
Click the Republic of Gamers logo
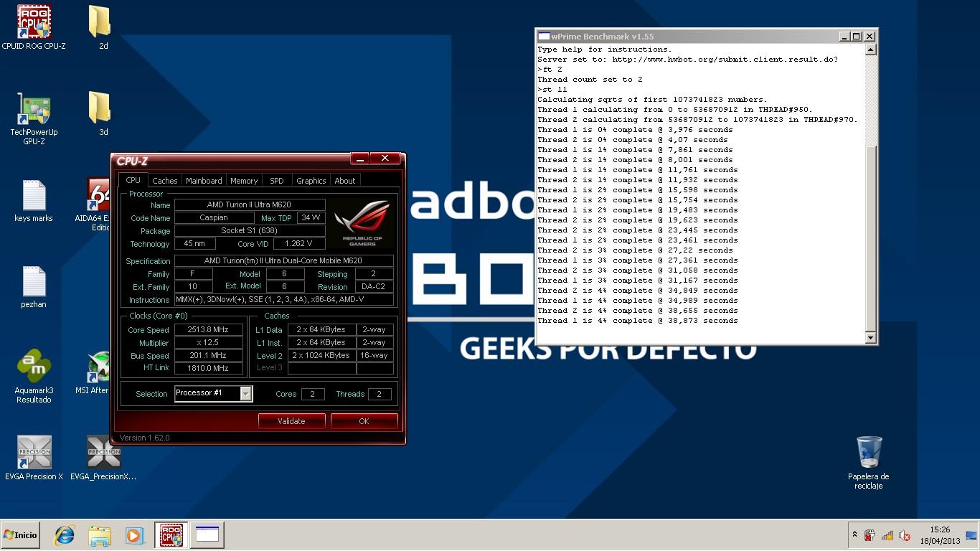pos(362,223)
